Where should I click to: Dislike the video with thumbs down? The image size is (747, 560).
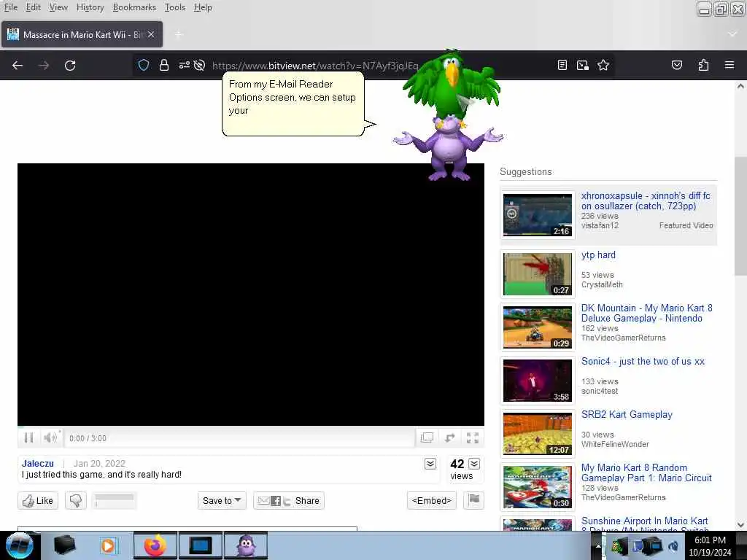click(x=76, y=500)
